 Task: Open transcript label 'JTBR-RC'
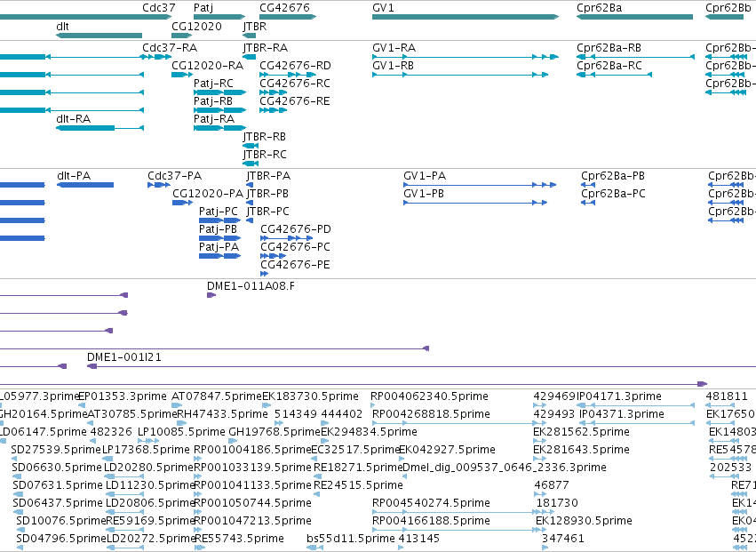[x=265, y=155]
